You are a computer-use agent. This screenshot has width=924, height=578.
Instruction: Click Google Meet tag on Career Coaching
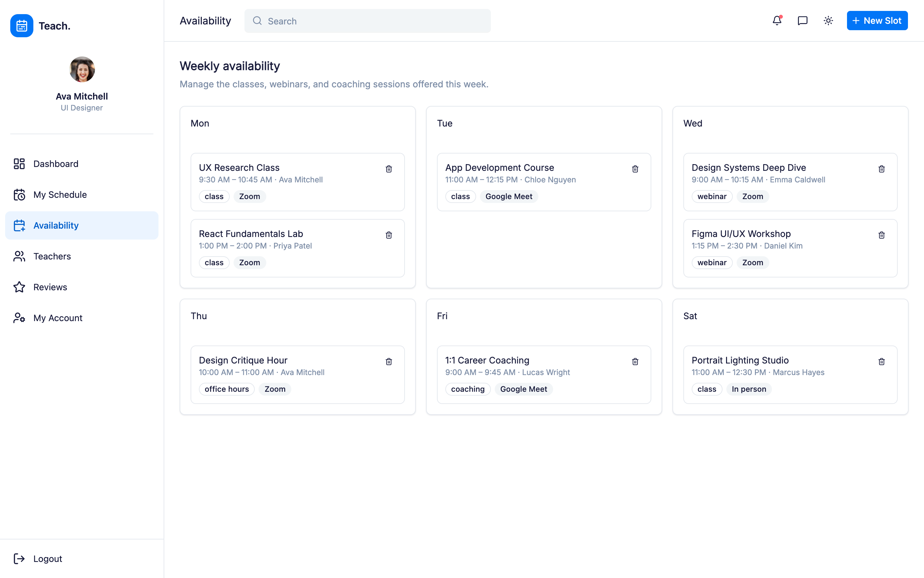524,389
